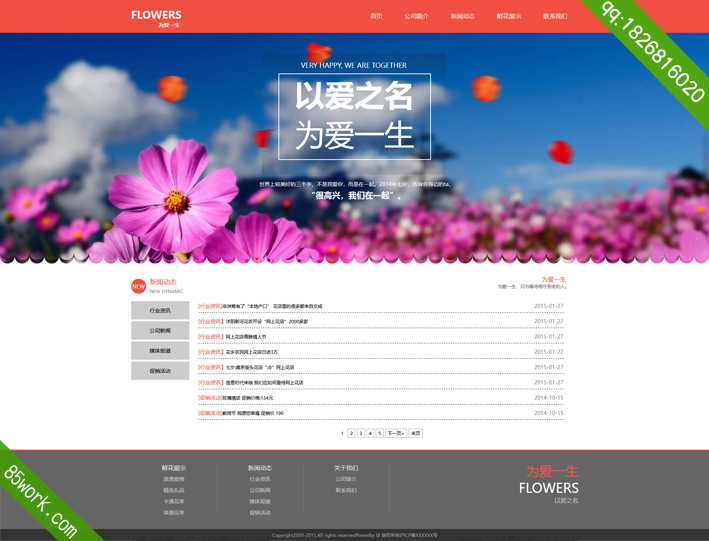
Task: Click the 末页 last page button
Action: point(416,434)
